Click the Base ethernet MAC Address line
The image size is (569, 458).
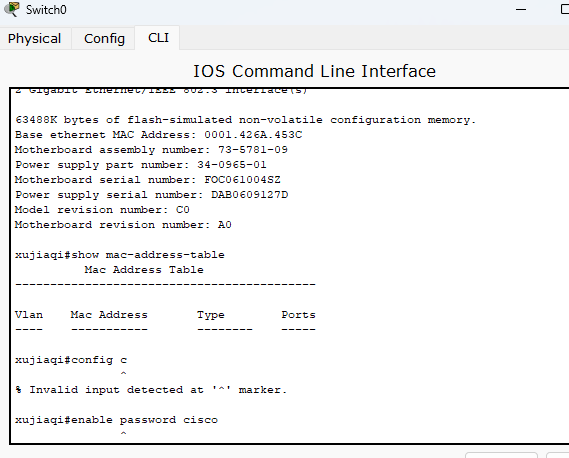coord(159,135)
